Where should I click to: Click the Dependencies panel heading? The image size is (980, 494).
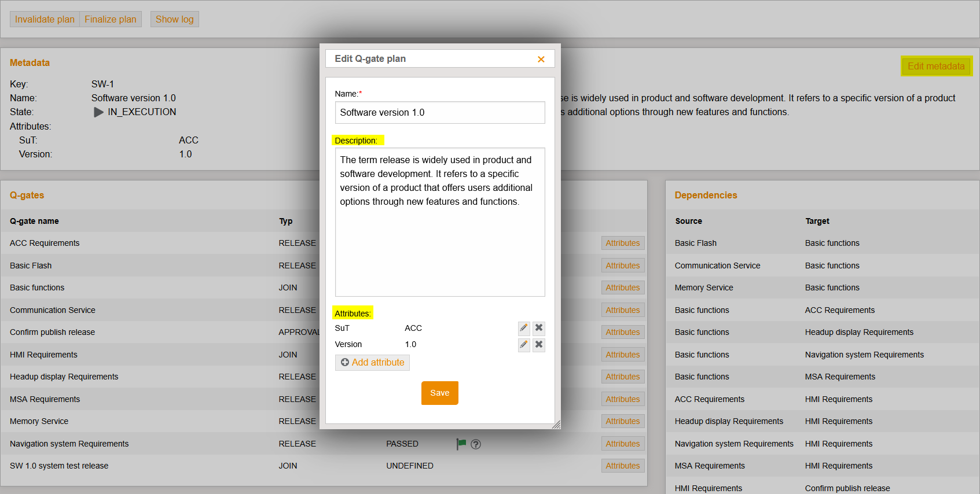point(706,195)
